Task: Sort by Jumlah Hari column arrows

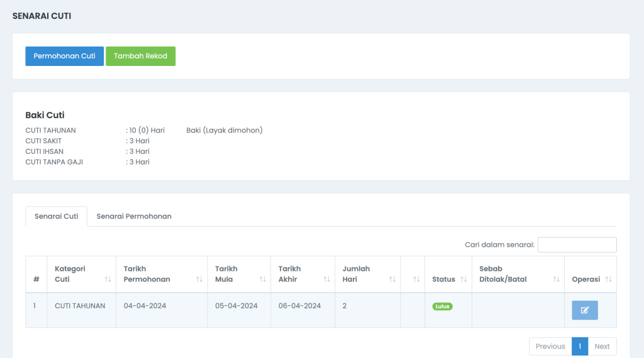Action: pyautogui.click(x=392, y=279)
